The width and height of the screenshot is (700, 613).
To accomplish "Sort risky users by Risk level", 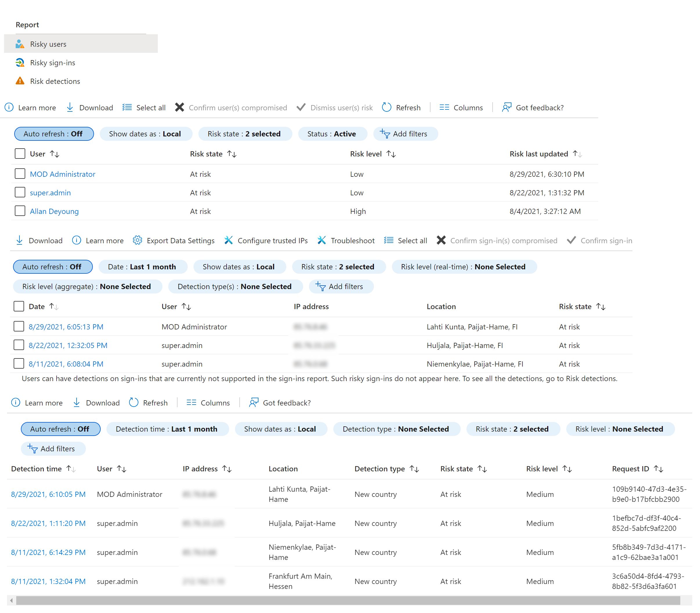I will [391, 154].
